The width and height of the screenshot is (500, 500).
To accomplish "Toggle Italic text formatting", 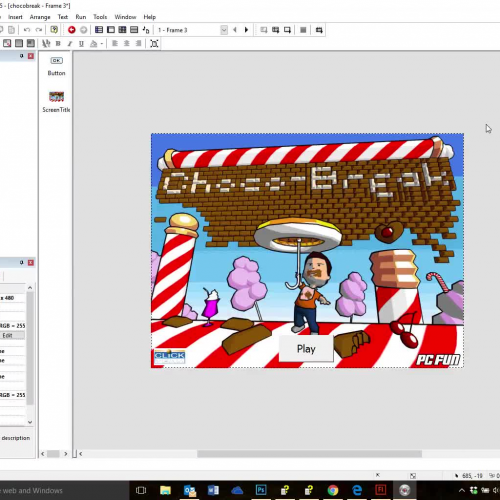I will (70, 43).
